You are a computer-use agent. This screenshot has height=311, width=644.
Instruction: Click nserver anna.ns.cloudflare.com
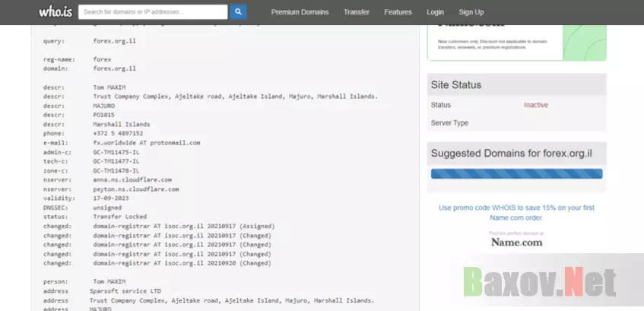[132, 180]
